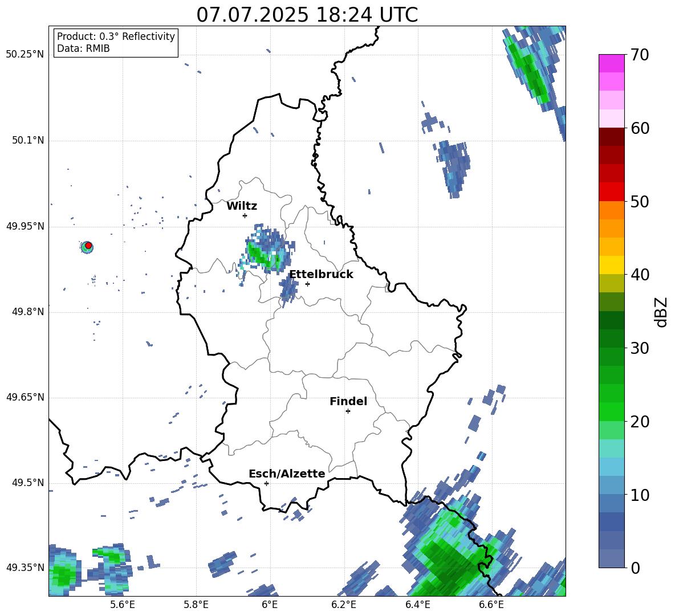Viewport: 675px width, 616px height.
Task: Click the colorbar 0 tick label
Action: [x=635, y=568]
